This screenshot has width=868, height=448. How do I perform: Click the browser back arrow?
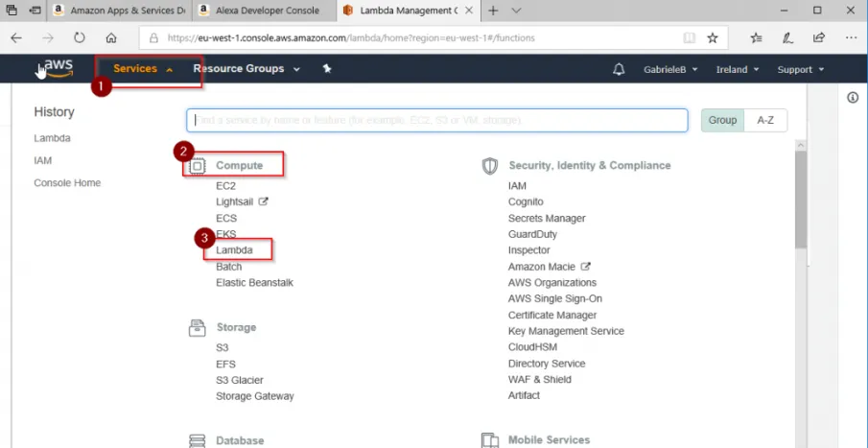(16, 37)
